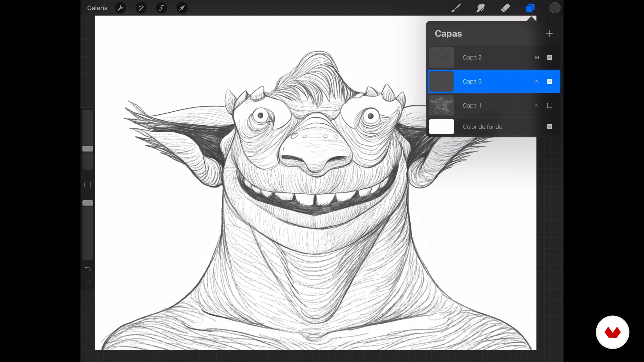Activate the Transform arrow tool
This screenshot has width=644, height=362.
pos(182,8)
